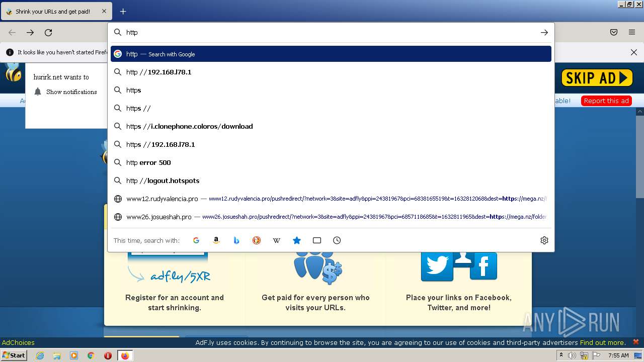Search this time with DuckDuckGo icon
Screen dimensions: 644x362
pos(257,240)
